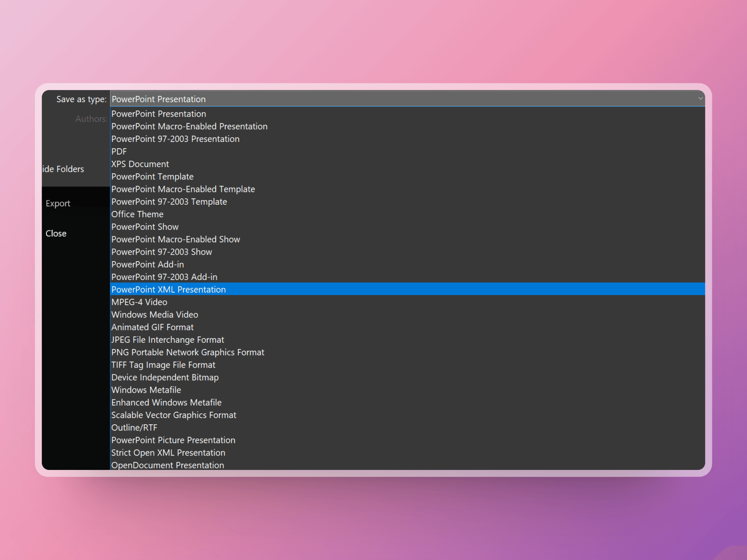
Task: Choose MPEG-4 Video format
Action: click(407, 302)
